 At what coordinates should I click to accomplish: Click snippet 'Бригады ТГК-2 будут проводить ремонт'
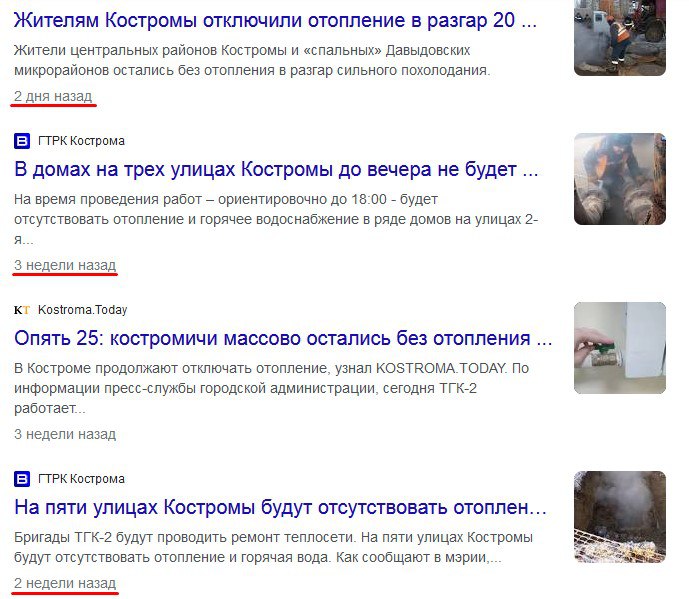273,547
